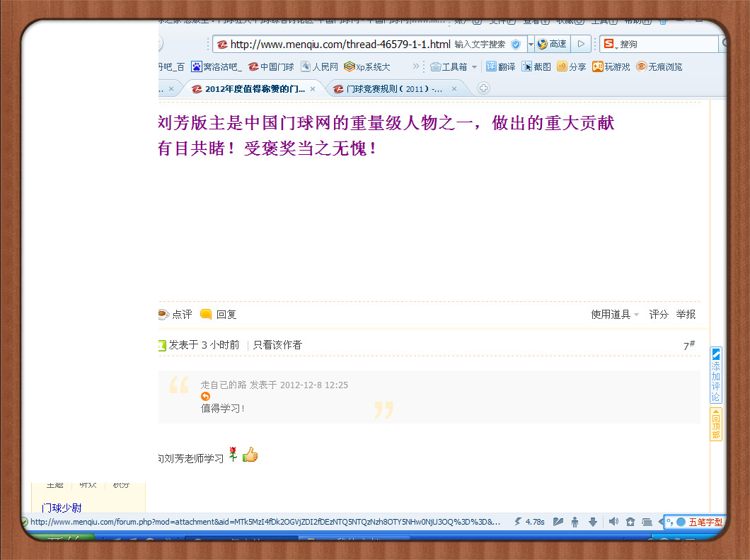Click the download arrow in status bar
Screen dimensions: 750x560
point(593,522)
